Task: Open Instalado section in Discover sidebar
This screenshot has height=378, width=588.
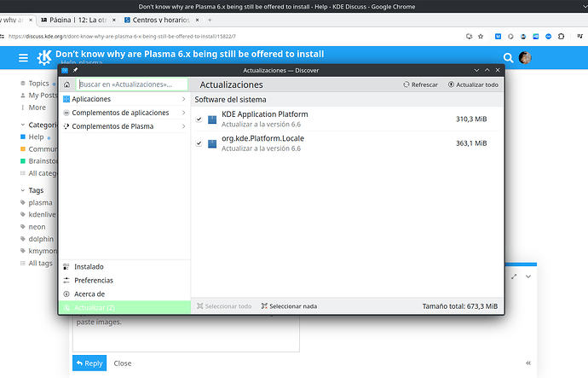Action: pos(124,267)
